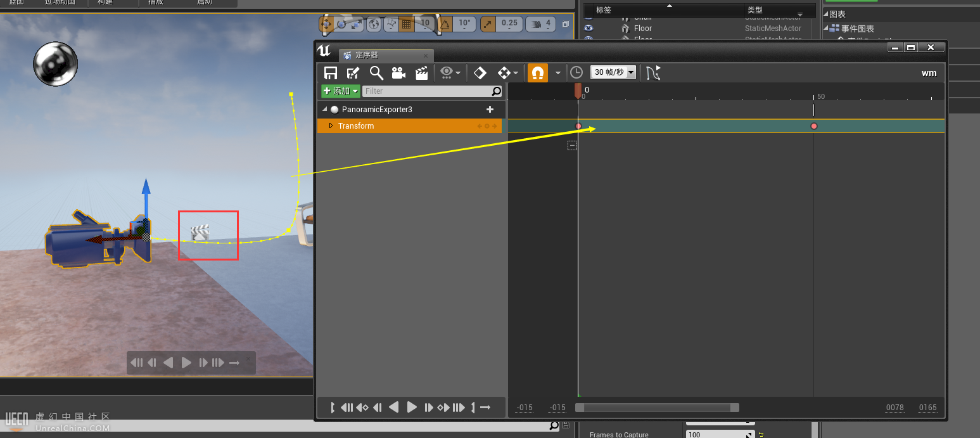Open the Find in Content Browser magnifier

[376, 73]
